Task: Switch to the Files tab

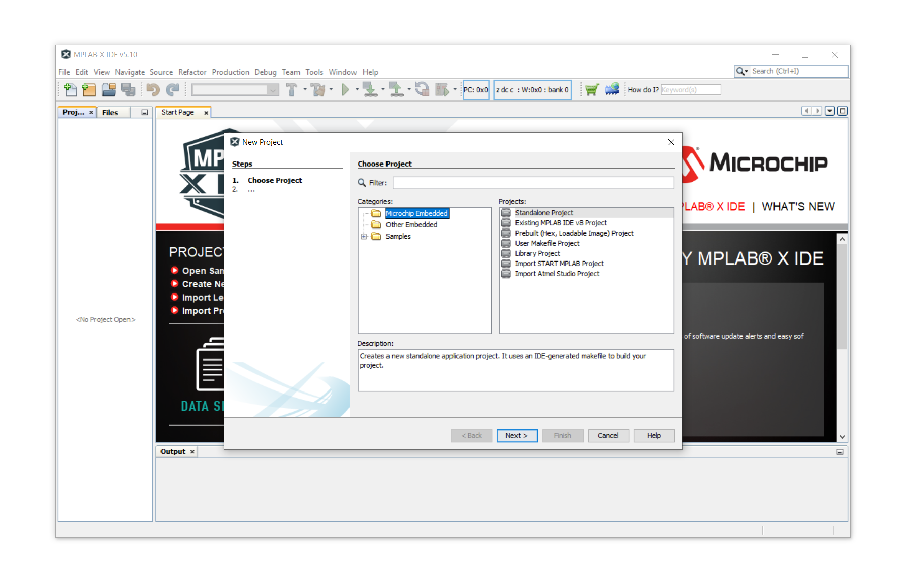Action: [110, 113]
